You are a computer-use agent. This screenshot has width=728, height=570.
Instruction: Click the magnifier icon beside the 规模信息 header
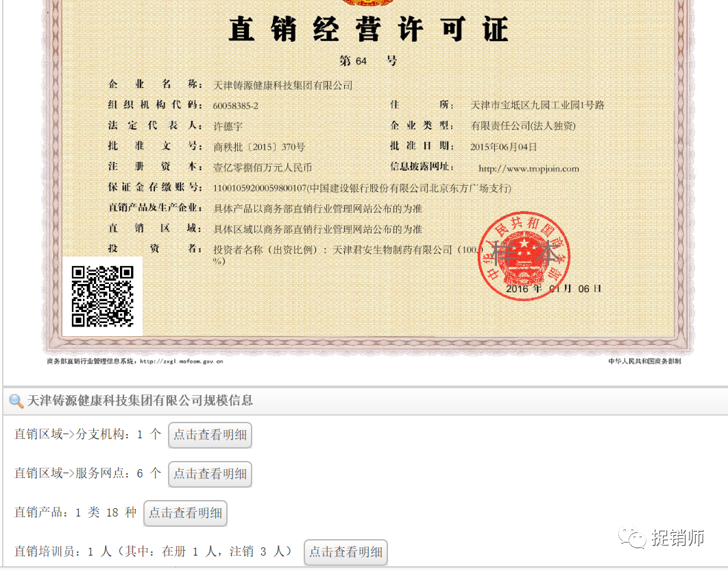[16, 401]
